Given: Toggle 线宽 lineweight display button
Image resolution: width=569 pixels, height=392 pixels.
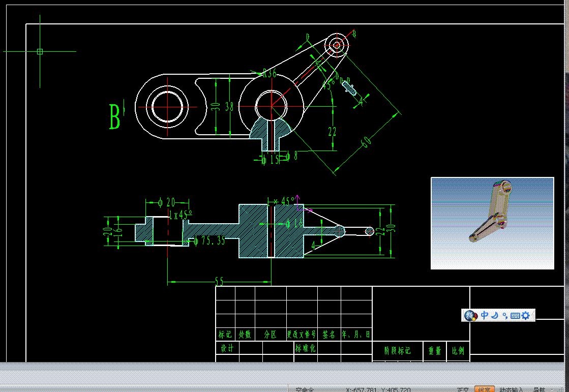Looking at the screenshot, I should (x=485, y=389).
